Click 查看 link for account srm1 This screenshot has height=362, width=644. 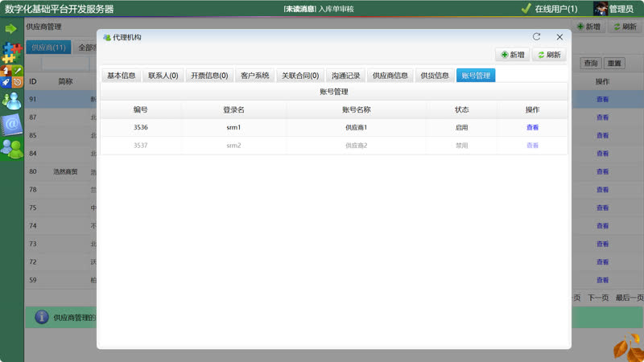click(532, 127)
